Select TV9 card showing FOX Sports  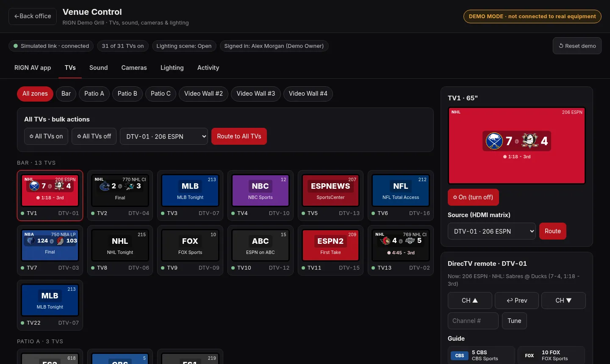190,251
